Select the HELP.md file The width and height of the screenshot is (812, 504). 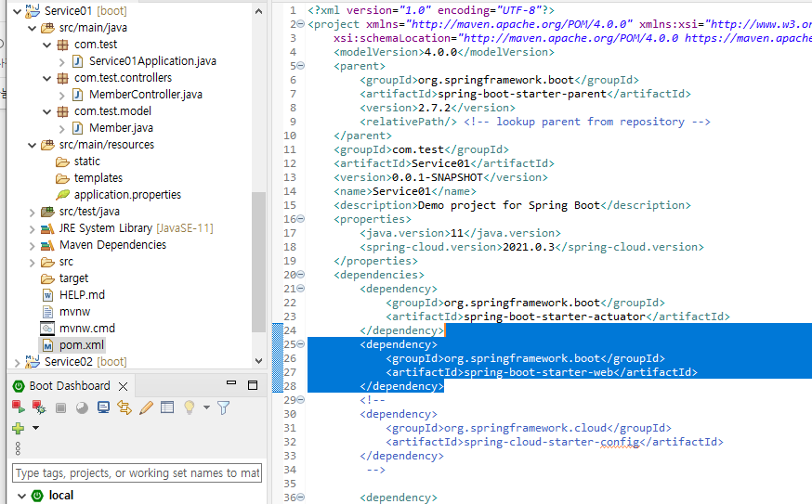(x=82, y=295)
